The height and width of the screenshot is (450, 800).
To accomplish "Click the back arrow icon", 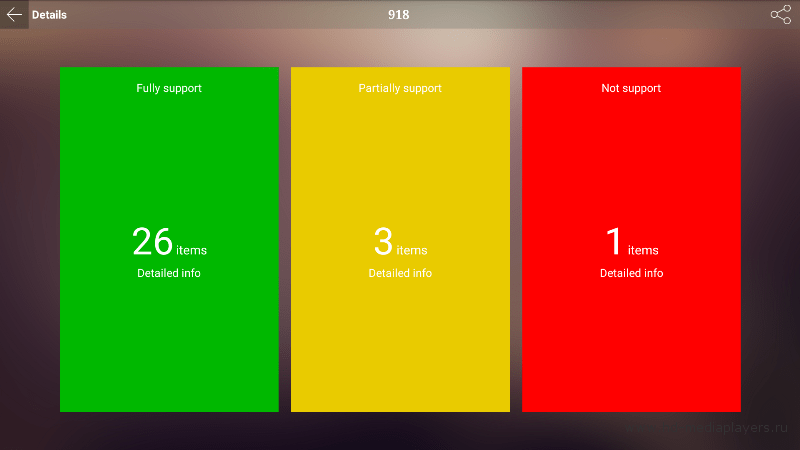I will (14, 15).
